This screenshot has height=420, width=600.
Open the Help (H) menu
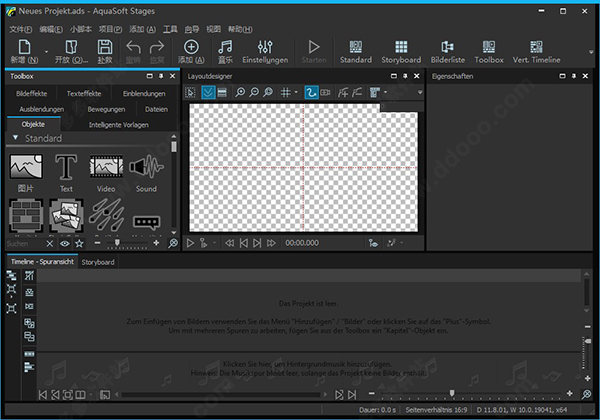tap(240, 29)
